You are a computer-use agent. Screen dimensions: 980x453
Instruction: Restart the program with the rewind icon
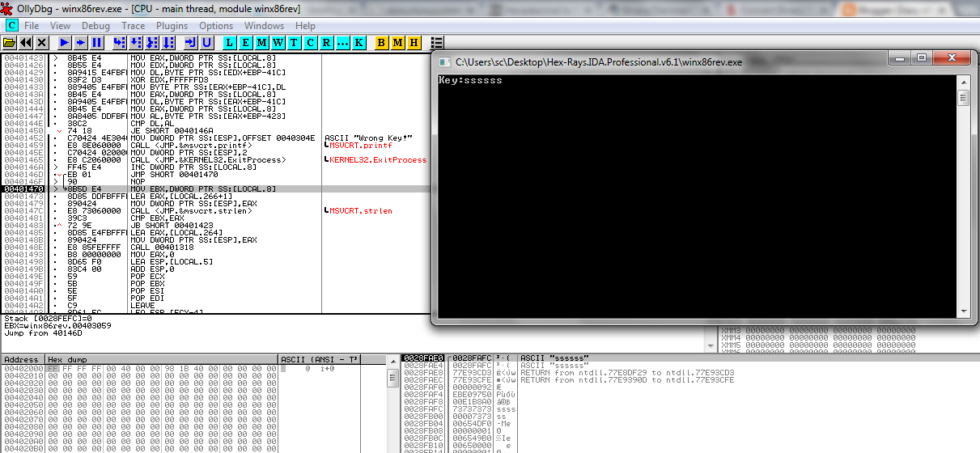(26, 42)
